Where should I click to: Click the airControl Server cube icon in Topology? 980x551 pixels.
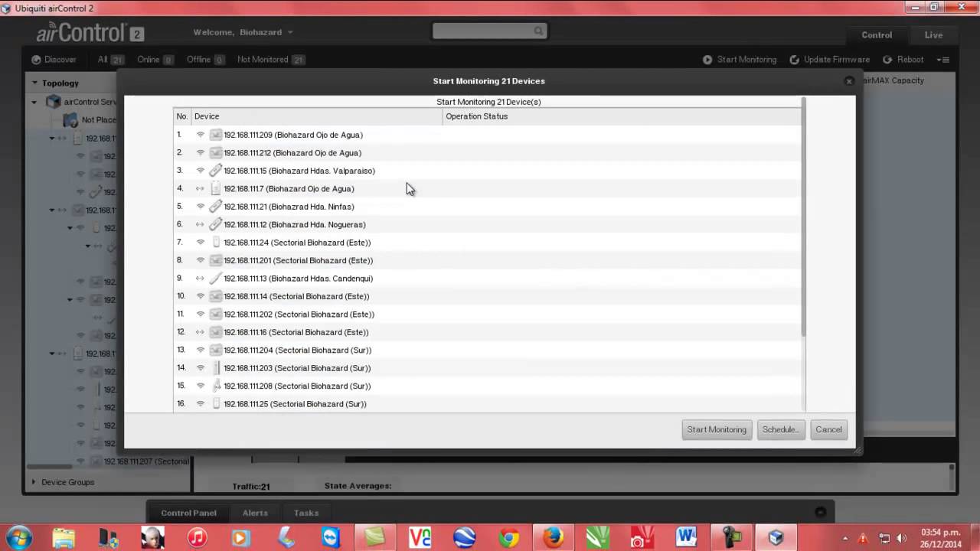pyautogui.click(x=53, y=102)
